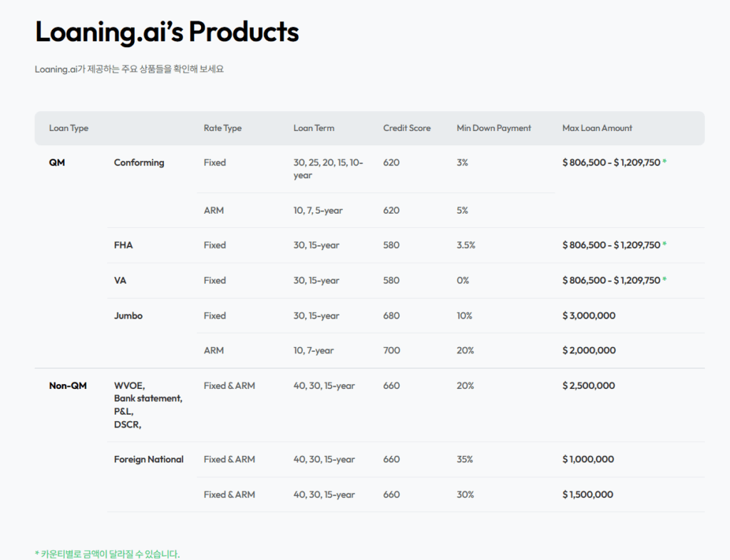
Task: Select "ARM" in the 10, 7, 5-year row
Action: pyautogui.click(x=214, y=210)
